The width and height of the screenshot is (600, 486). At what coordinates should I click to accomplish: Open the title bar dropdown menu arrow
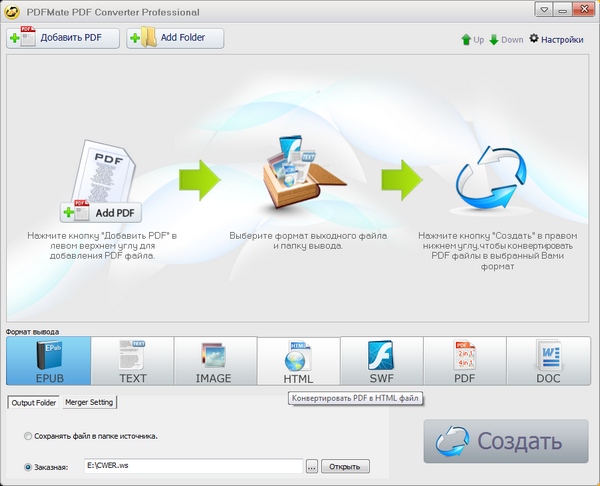point(544,10)
